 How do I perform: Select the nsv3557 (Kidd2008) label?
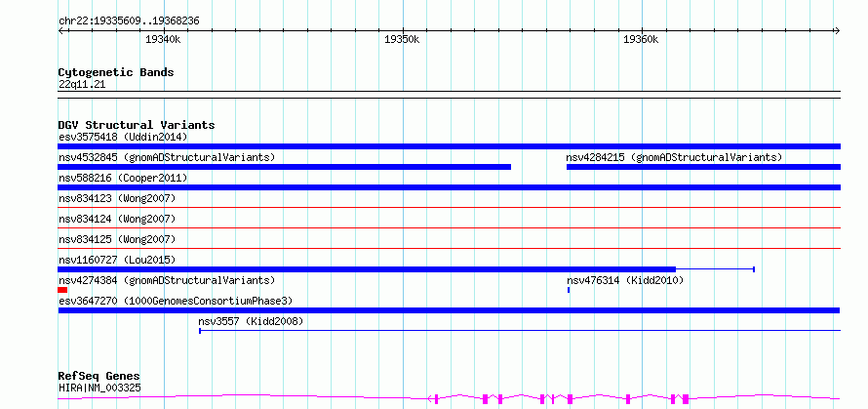point(251,321)
